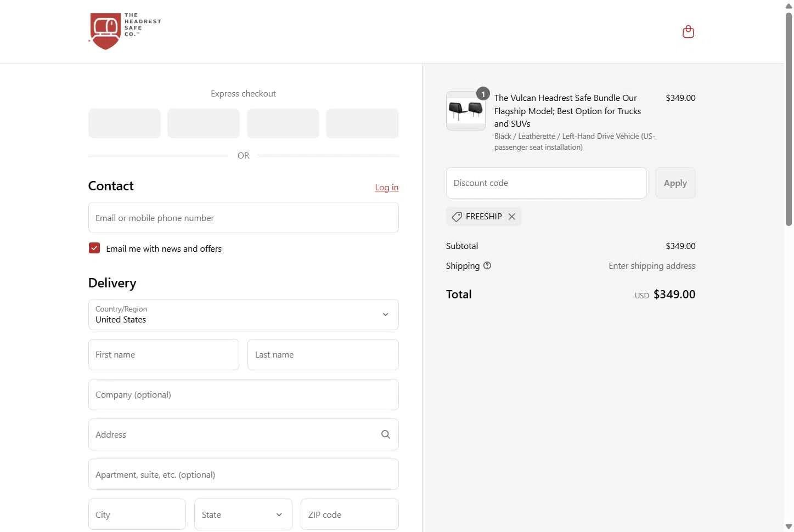This screenshot has height=532, width=794.
Task: Focus the Discount code field
Action: (547, 183)
